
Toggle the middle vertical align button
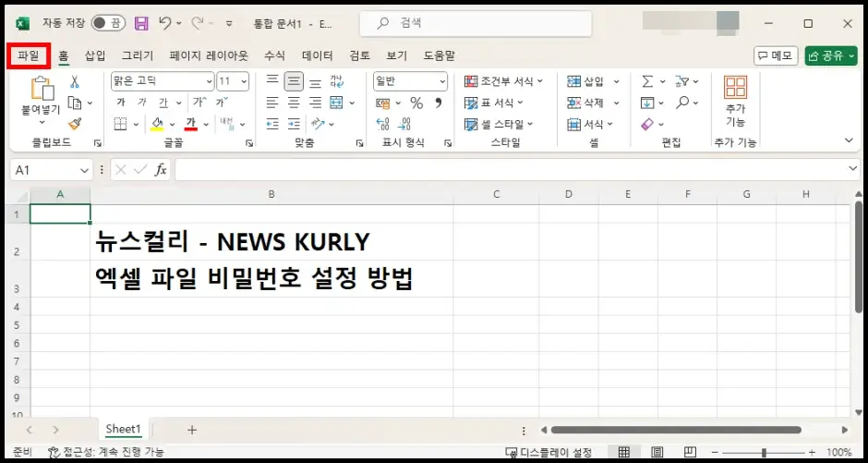click(x=294, y=81)
